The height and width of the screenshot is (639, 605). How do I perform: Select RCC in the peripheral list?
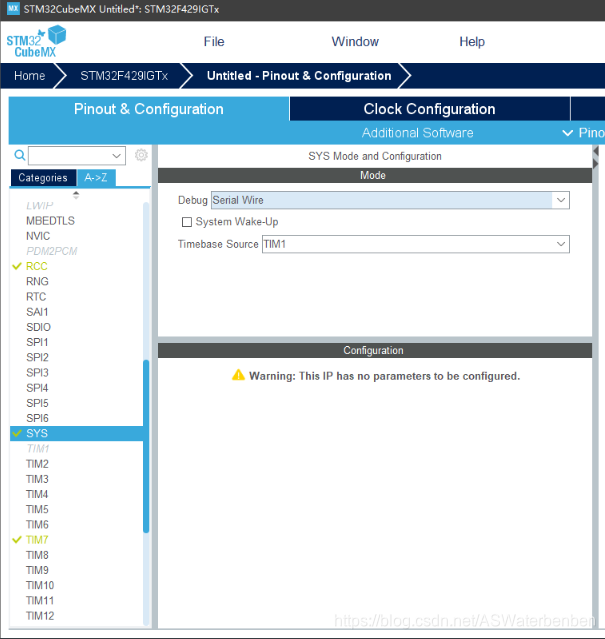pyautogui.click(x=37, y=266)
